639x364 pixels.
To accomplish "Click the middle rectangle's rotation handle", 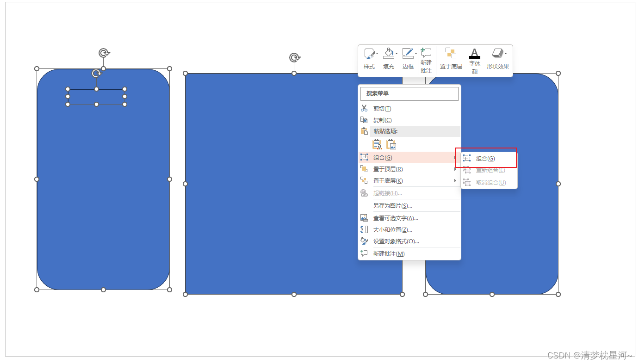I will (x=294, y=58).
